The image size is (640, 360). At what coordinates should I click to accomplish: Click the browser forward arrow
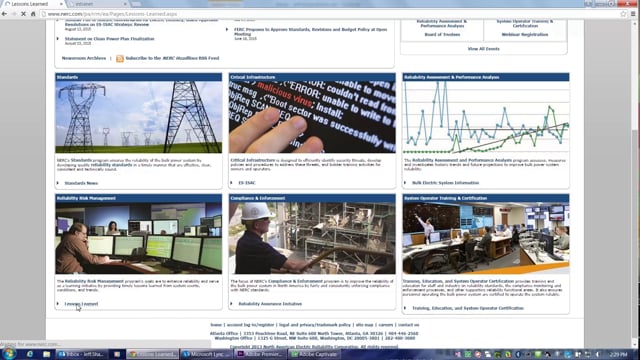pos(14,14)
